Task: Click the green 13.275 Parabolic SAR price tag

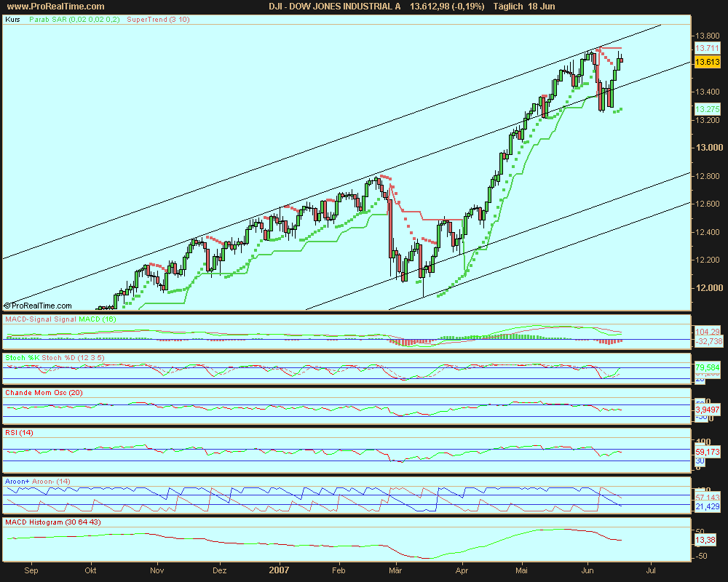Action: (707, 109)
